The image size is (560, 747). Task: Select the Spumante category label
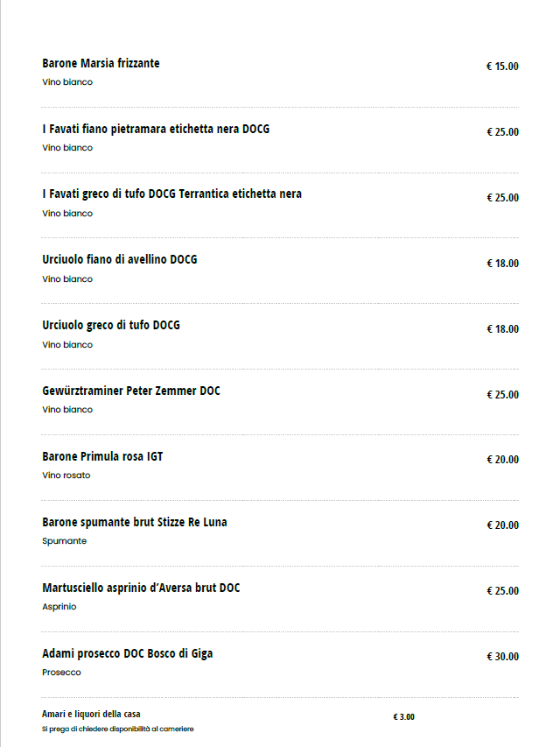65,541
